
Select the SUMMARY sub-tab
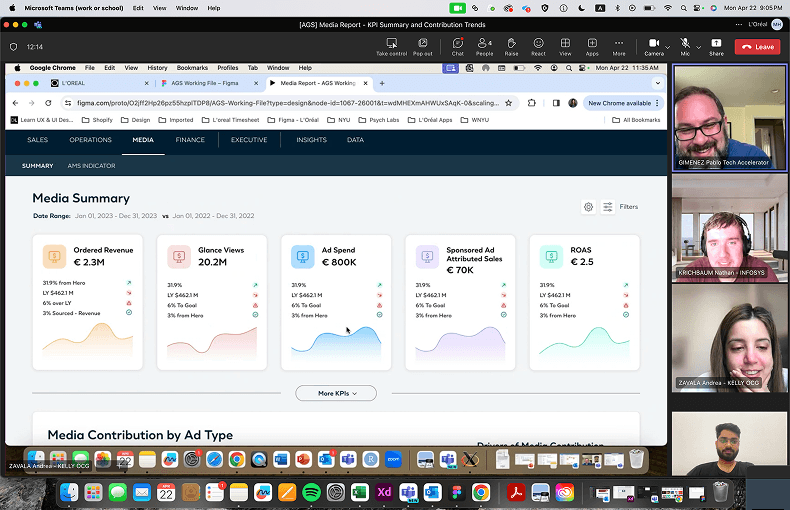click(37, 165)
